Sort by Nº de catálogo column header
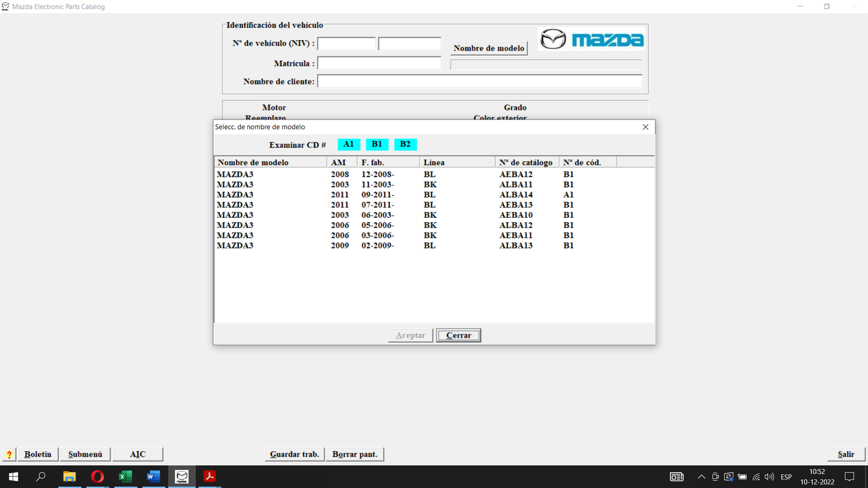The height and width of the screenshot is (488, 868). click(527, 162)
